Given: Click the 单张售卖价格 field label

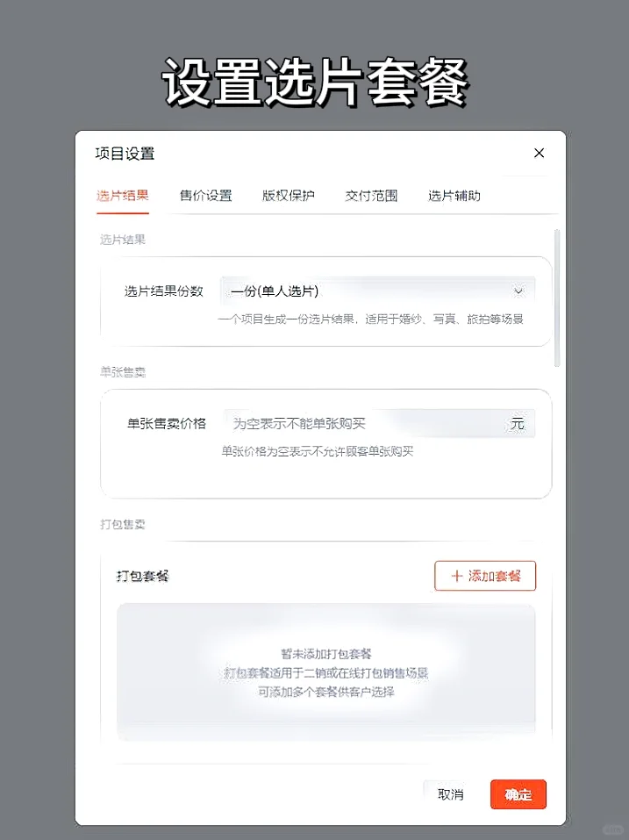Looking at the screenshot, I should pyautogui.click(x=167, y=424).
